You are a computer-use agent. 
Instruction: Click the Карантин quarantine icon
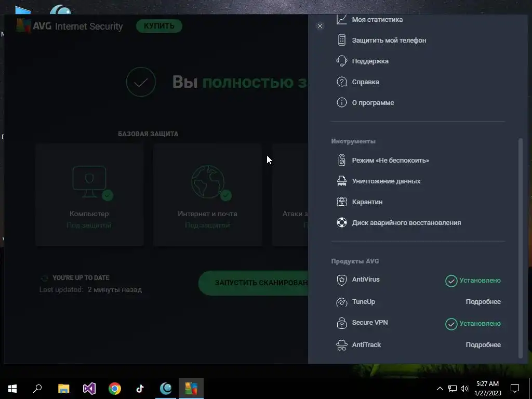click(x=342, y=202)
